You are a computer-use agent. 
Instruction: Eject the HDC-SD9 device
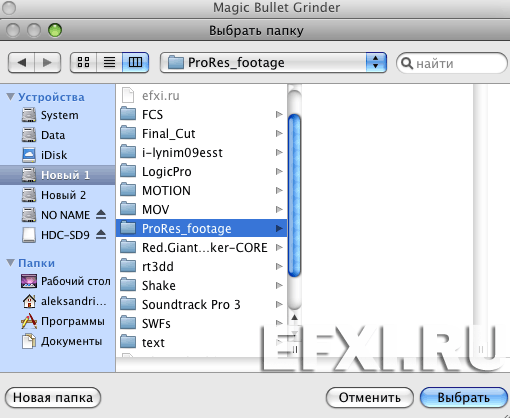tap(101, 235)
